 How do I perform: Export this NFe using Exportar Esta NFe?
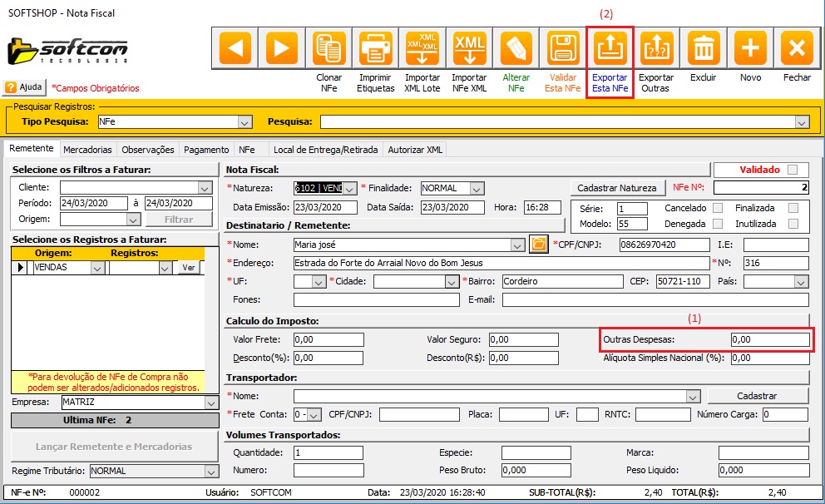(610, 48)
